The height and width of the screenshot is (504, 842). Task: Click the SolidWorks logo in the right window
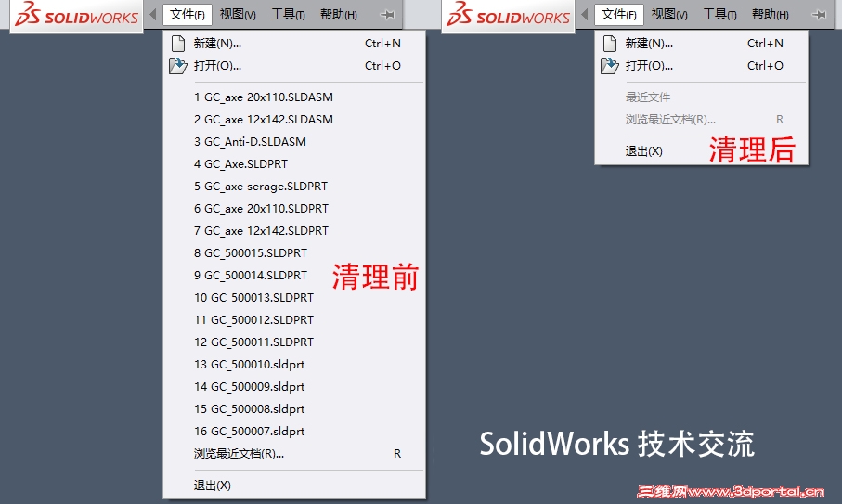point(509,15)
